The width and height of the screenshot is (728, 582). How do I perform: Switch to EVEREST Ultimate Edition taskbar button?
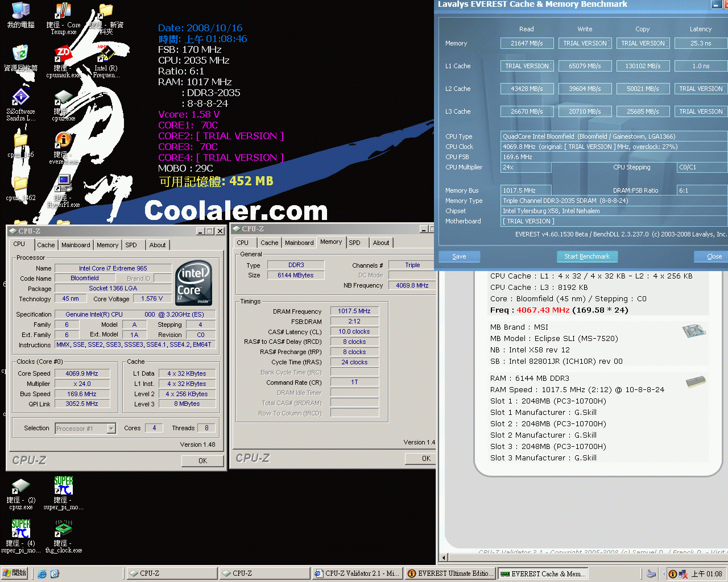[450, 573]
